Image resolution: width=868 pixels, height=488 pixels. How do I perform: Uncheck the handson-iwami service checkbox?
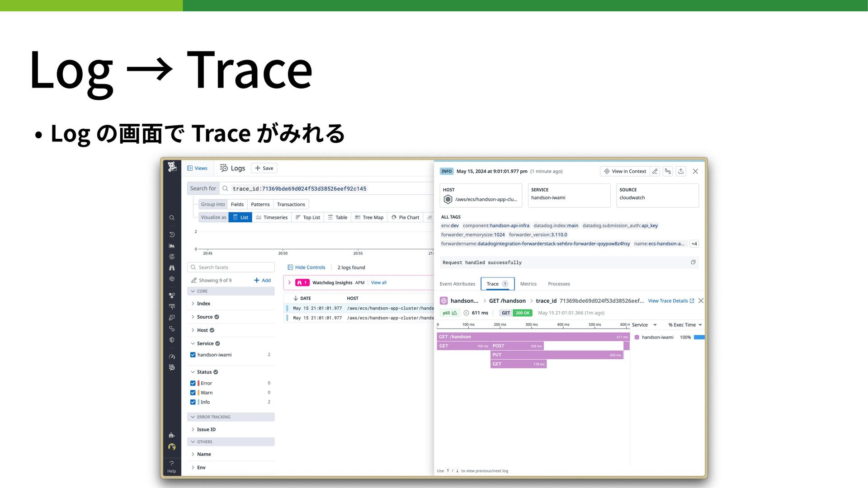(x=193, y=355)
